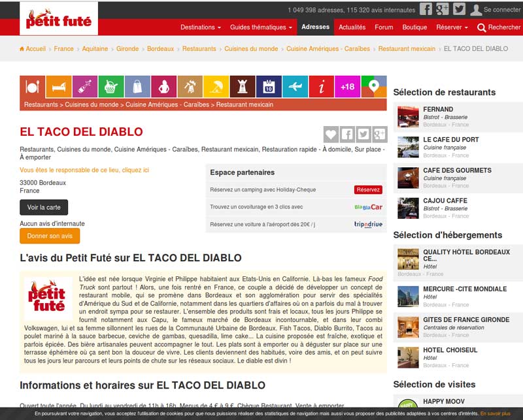Open the Actualités menu item
Viewport: 523px width, 420px height.
352,27
